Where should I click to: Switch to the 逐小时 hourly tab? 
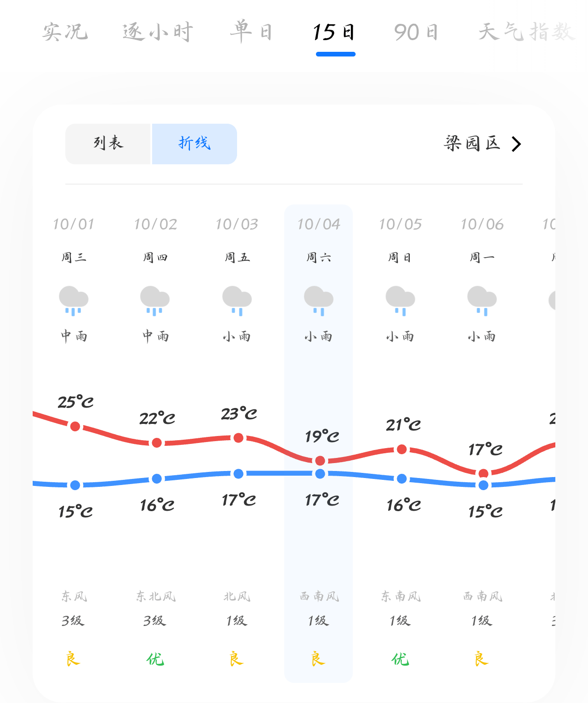[x=158, y=32]
